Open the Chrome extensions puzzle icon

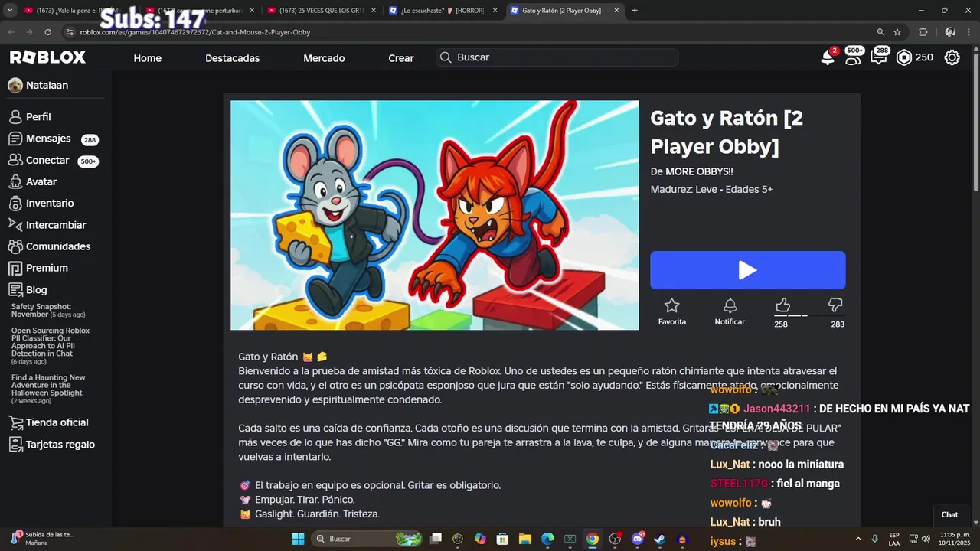pyautogui.click(x=923, y=32)
